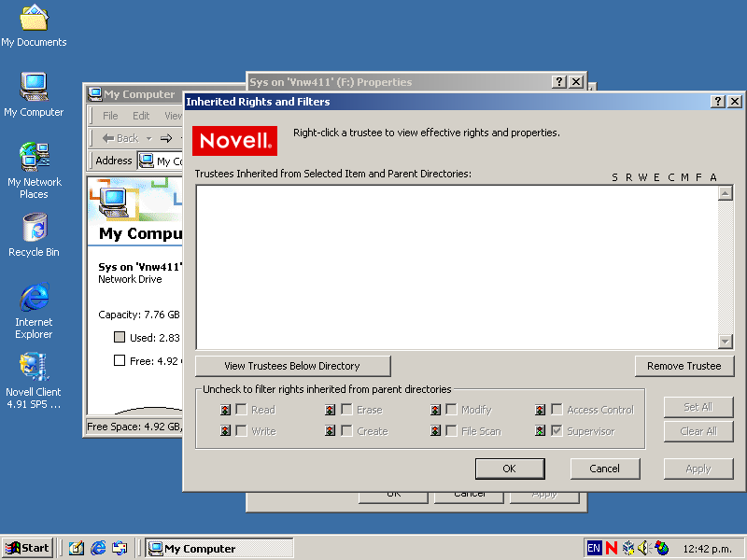This screenshot has height=560, width=747.
Task: Click the traffic light icon beside Supervisor
Action: tap(540, 431)
